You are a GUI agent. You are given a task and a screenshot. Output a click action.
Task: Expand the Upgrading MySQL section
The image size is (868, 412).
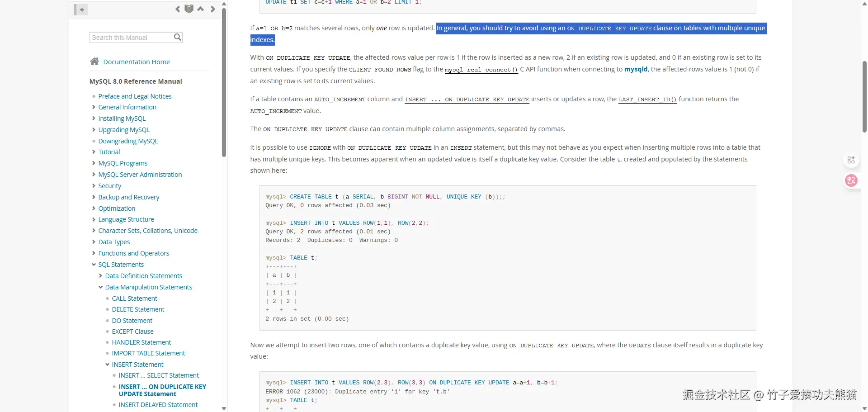click(94, 130)
